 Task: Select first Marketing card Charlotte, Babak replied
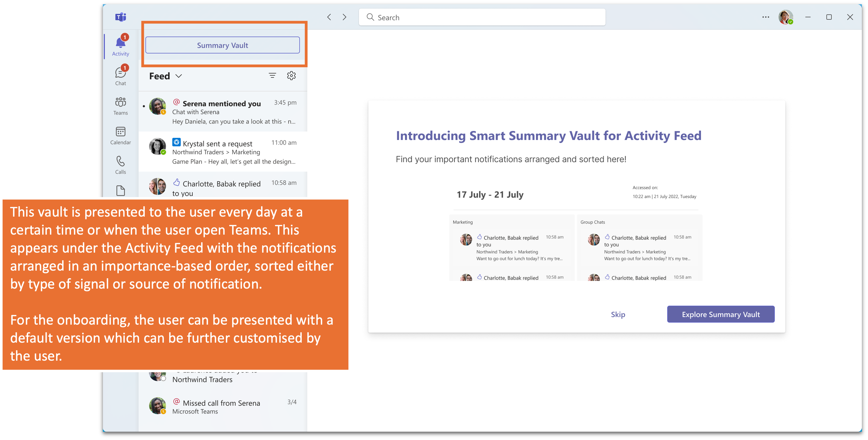click(x=512, y=248)
